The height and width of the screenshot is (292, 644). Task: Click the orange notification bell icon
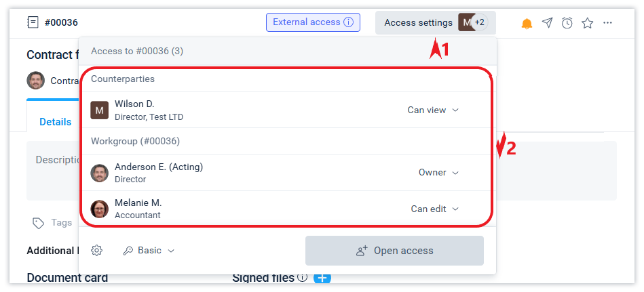[x=527, y=24]
